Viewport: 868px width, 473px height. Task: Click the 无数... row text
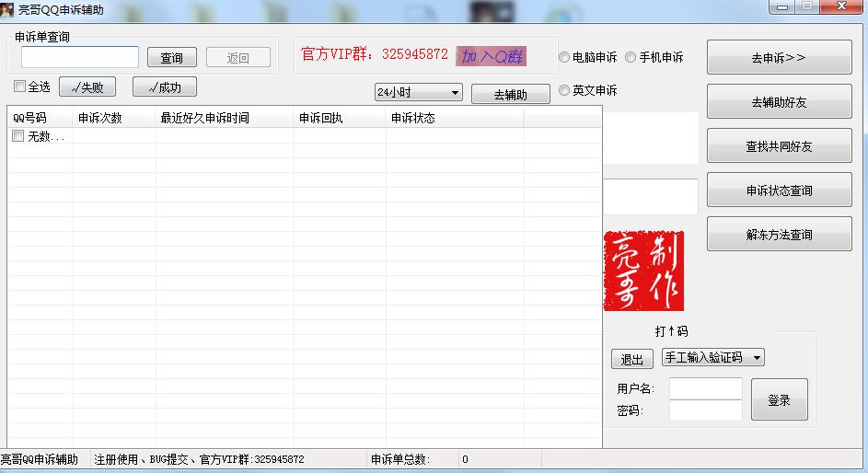point(47,136)
